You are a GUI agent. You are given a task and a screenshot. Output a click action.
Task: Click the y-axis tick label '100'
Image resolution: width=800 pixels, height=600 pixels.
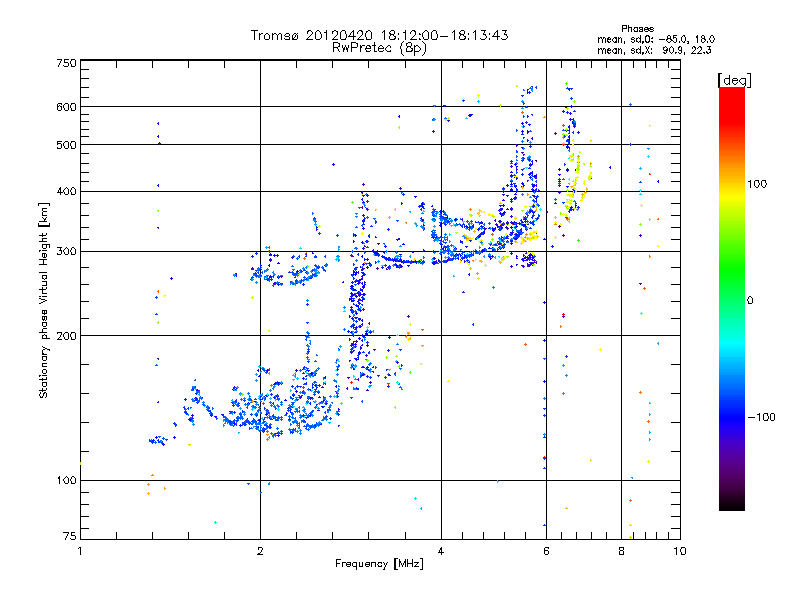point(66,481)
